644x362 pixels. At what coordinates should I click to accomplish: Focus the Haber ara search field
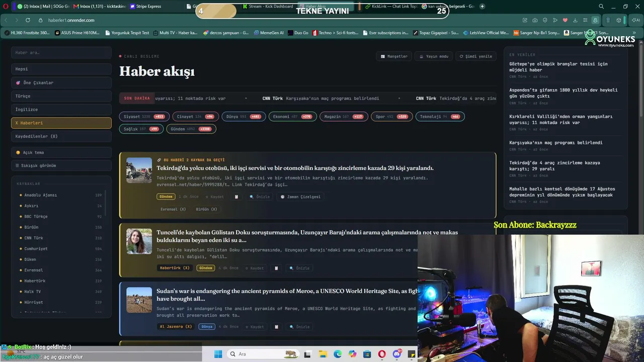point(61,52)
